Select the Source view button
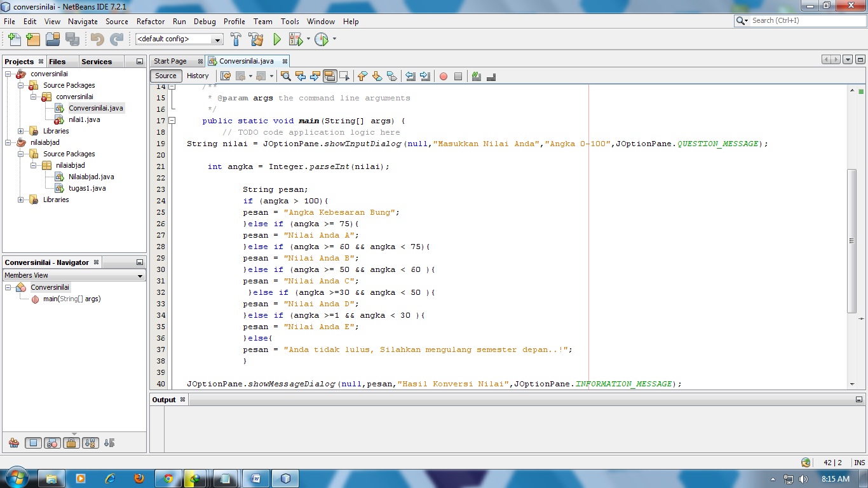Screen dimensions: 868x488 click(x=166, y=76)
